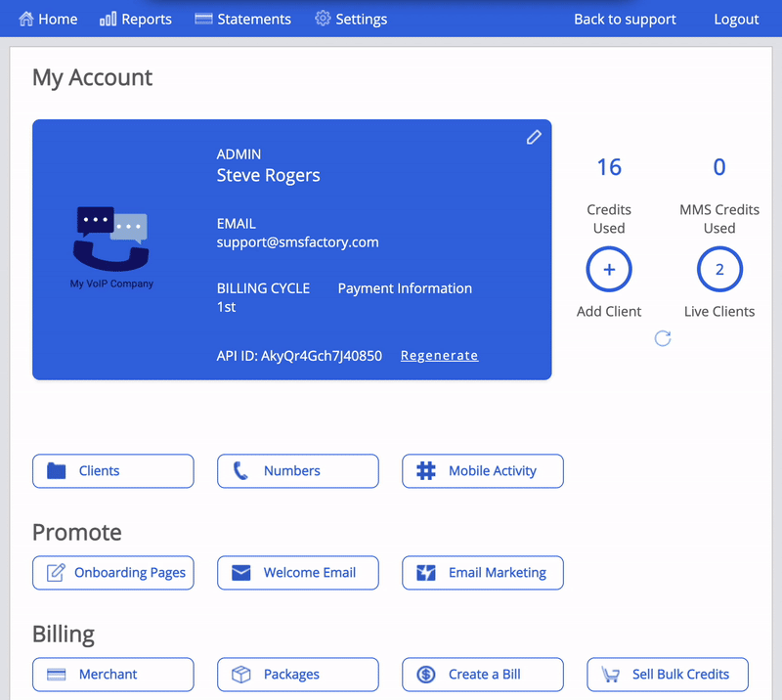This screenshot has width=782, height=700.
Task: Click the Billing section heading
Action: pyautogui.click(x=64, y=634)
